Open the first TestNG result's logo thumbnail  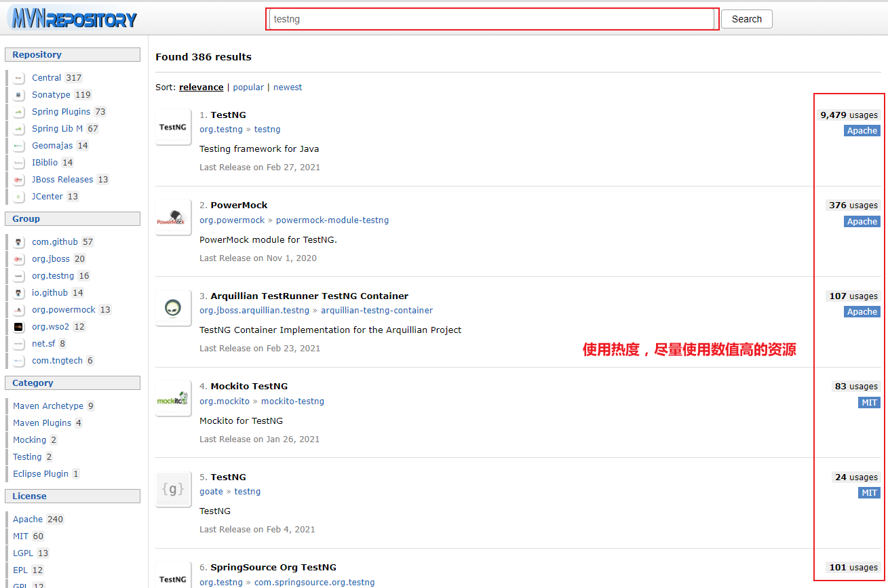(173, 127)
